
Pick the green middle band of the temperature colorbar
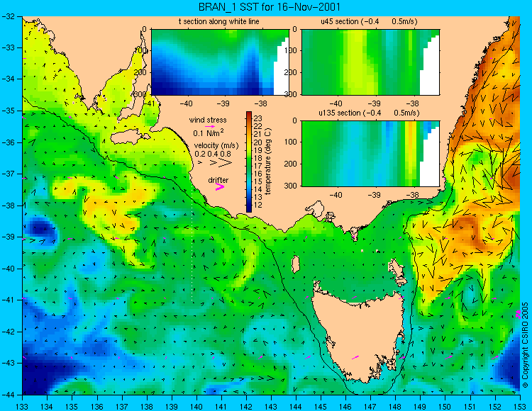tap(249, 162)
